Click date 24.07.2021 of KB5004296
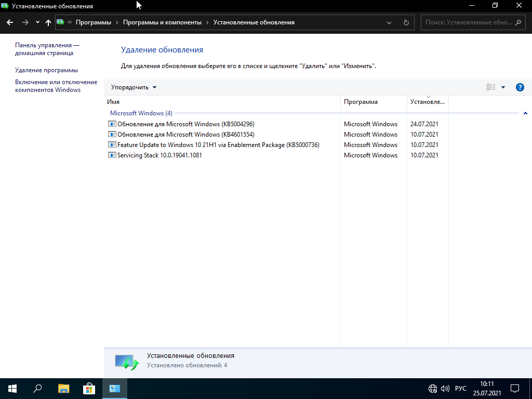 (424, 124)
